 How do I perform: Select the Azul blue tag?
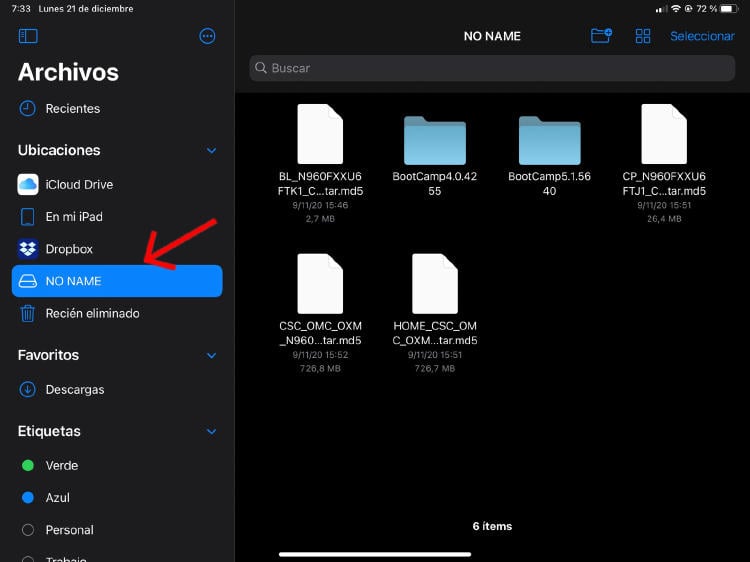57,498
